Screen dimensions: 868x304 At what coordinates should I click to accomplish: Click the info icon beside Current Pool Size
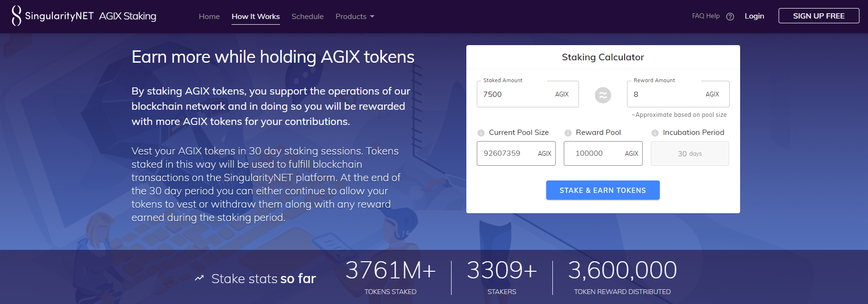tap(481, 133)
